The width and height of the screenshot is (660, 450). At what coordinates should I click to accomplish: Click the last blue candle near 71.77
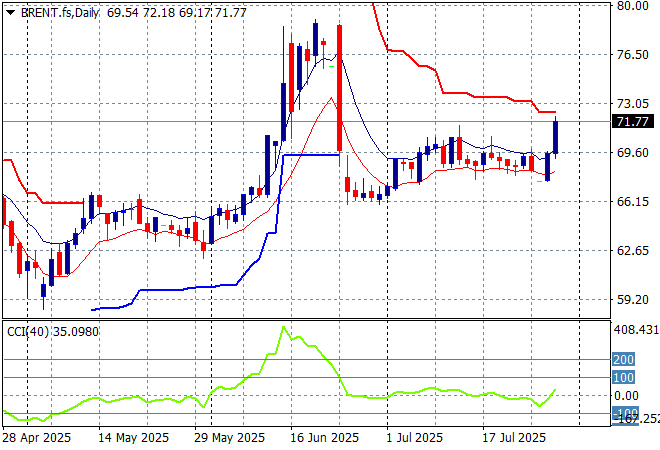coord(556,137)
